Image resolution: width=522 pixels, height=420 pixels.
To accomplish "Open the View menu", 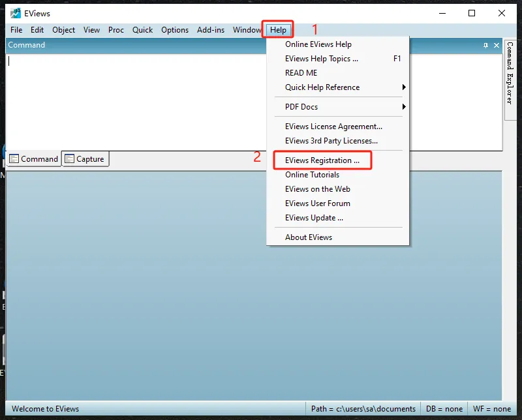I will pyautogui.click(x=91, y=30).
